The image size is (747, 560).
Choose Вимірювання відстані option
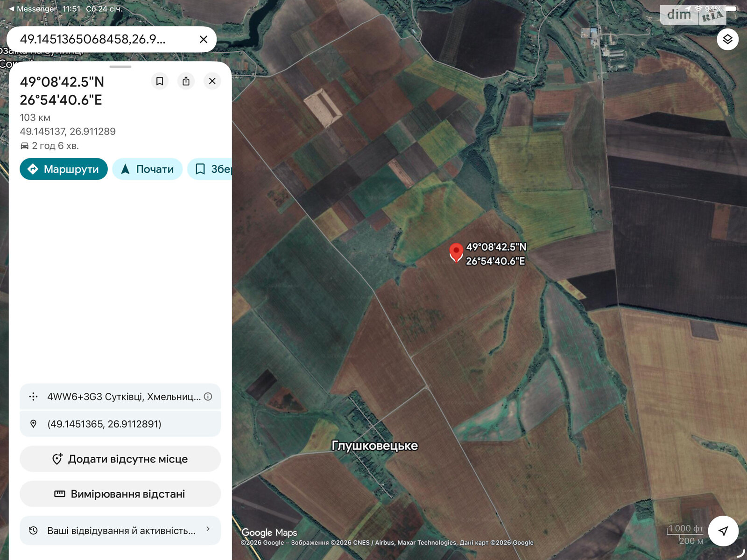120,494
